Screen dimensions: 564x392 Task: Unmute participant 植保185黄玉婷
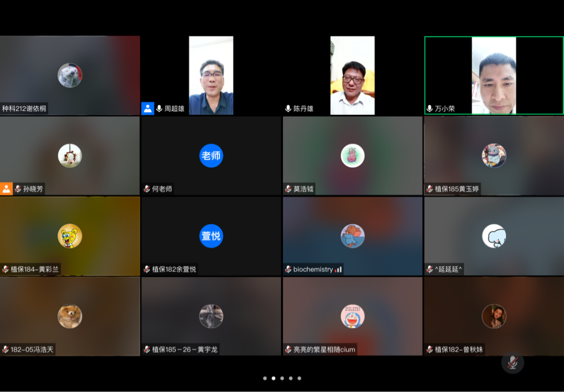tap(429, 189)
